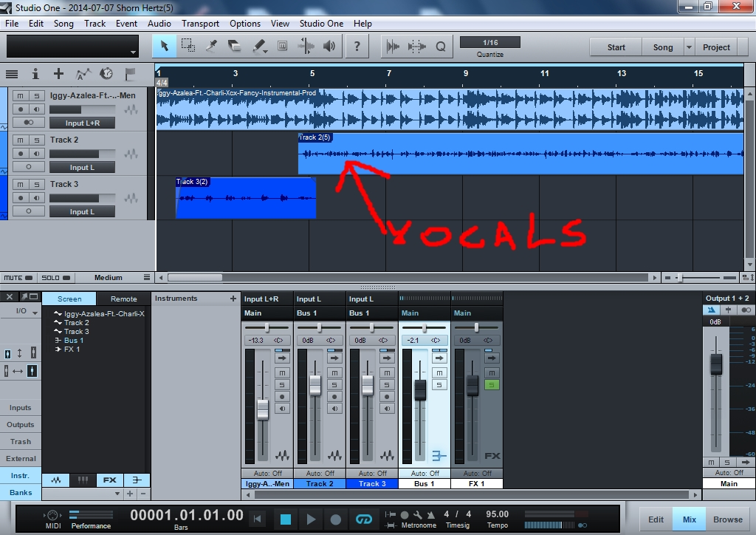Screen dimensions: 756x535
Task: Open the Output 1 + 2 selector on Main channel
Action: (727, 298)
